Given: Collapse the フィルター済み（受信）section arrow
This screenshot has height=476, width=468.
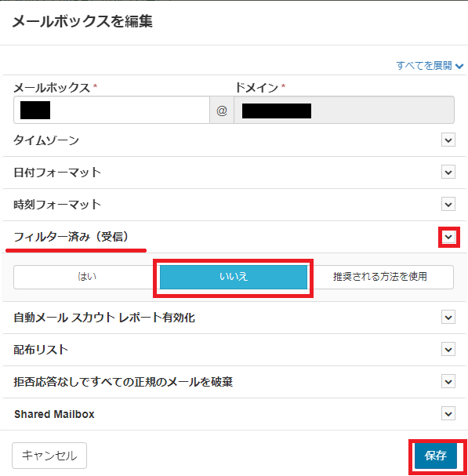Looking at the screenshot, I should tap(448, 237).
